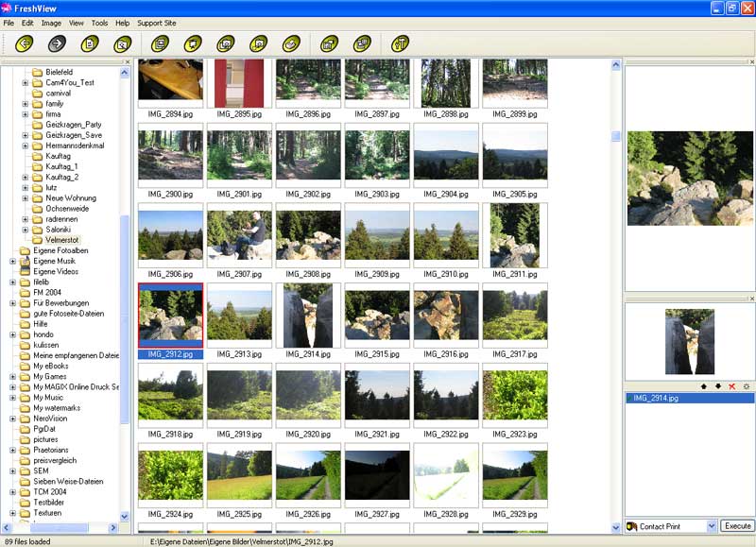Screen dimensions: 756x547
Task: Open the Image menu
Action: point(51,23)
